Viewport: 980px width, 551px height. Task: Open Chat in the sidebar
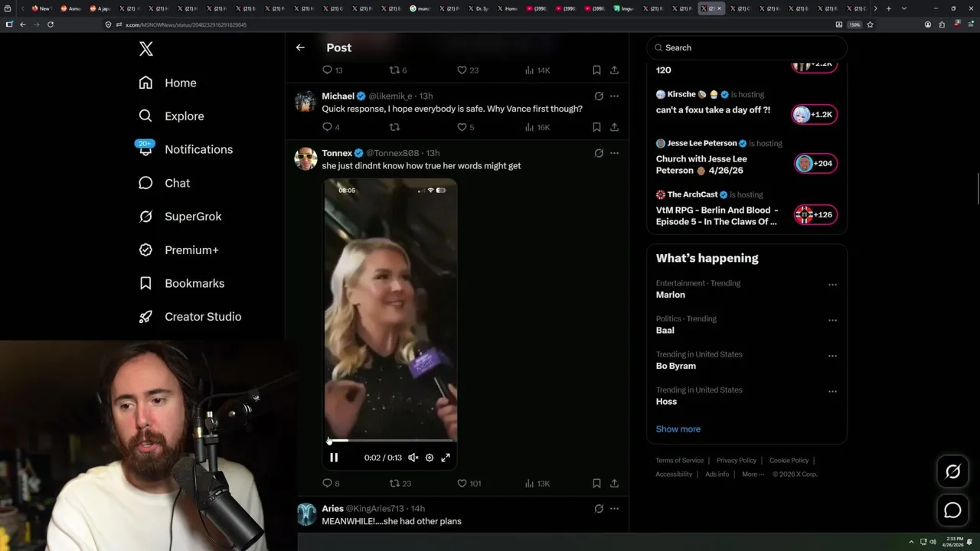point(164,183)
